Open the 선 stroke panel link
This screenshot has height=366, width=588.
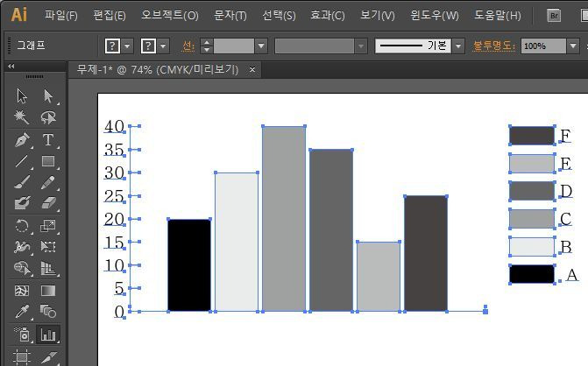tap(188, 46)
